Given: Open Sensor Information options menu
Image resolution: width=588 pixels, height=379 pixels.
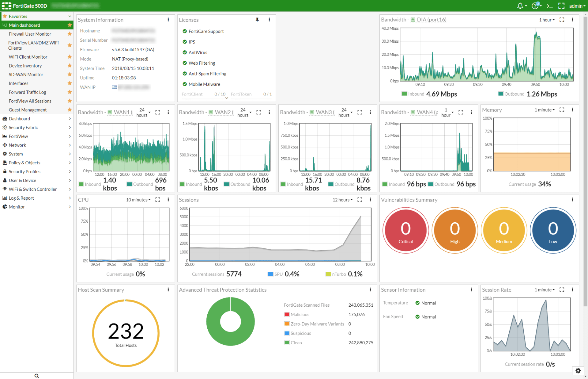Looking at the screenshot, I should tap(471, 290).
